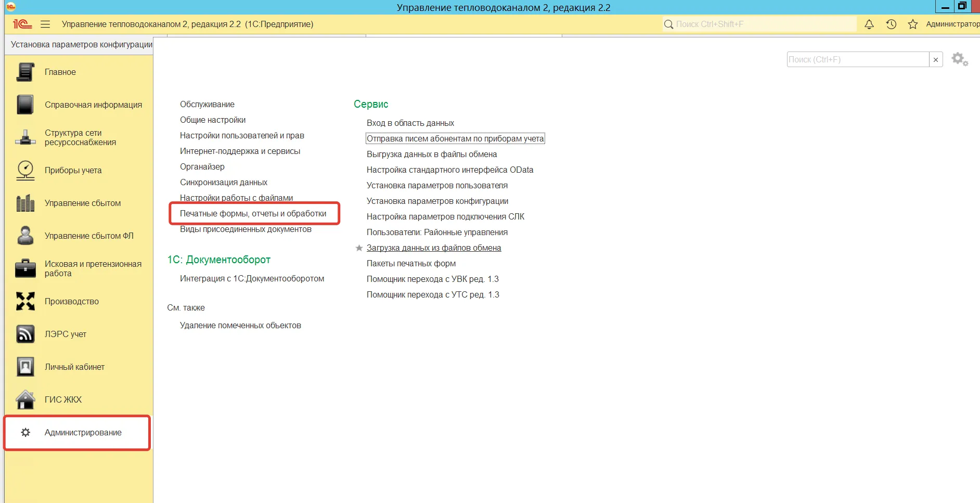The image size is (980, 503).
Task: Click the Администратор user name
Action: [952, 24]
